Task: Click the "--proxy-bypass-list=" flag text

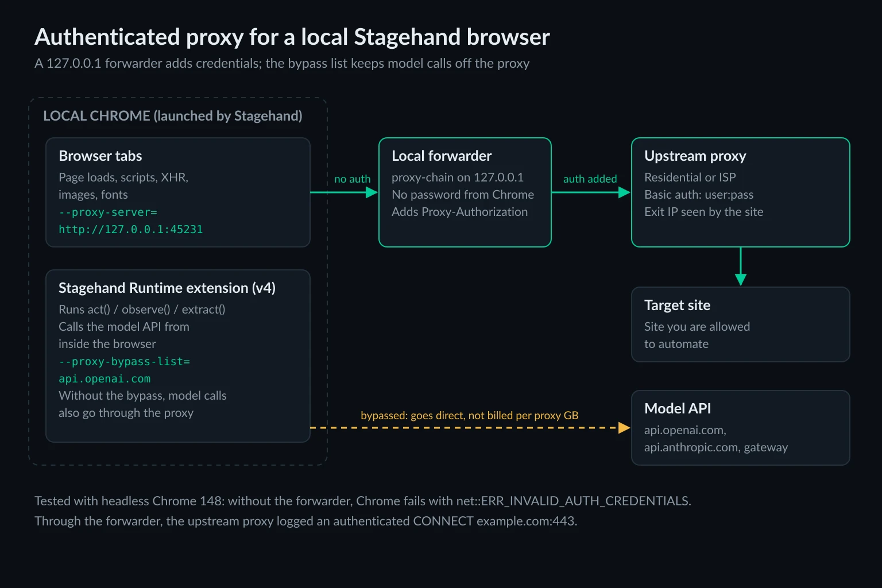Action: tap(124, 361)
